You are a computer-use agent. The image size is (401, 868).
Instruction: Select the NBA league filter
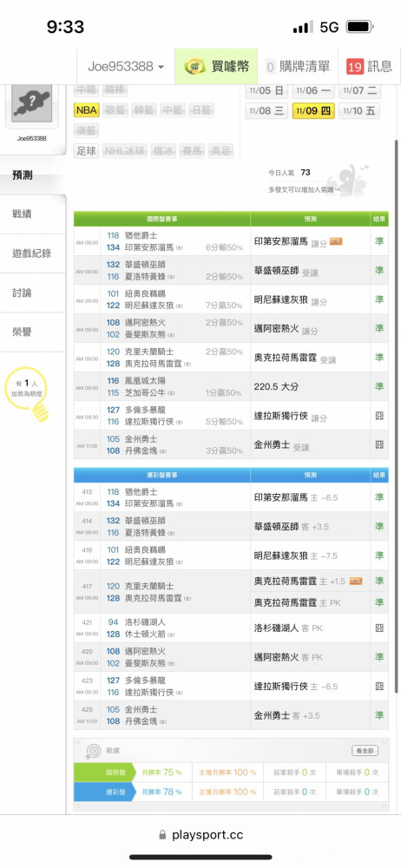pos(87,110)
